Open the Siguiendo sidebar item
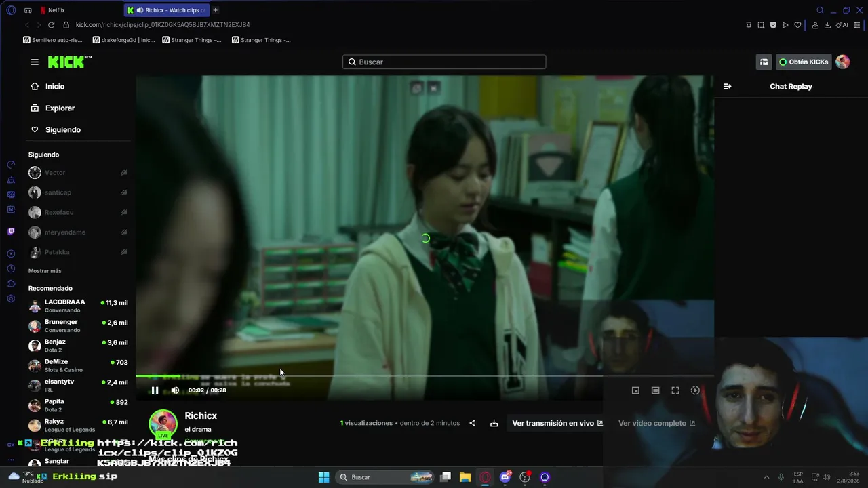Image resolution: width=868 pixels, height=488 pixels. pyautogui.click(x=63, y=130)
